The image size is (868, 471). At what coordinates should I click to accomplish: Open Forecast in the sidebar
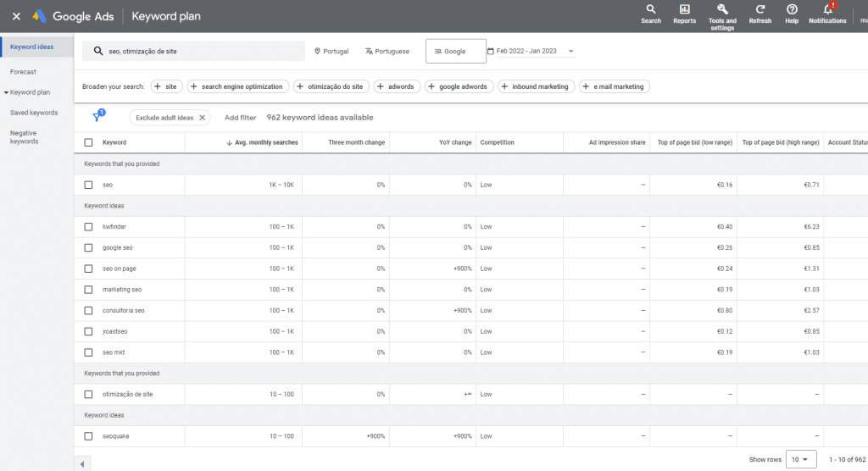23,72
